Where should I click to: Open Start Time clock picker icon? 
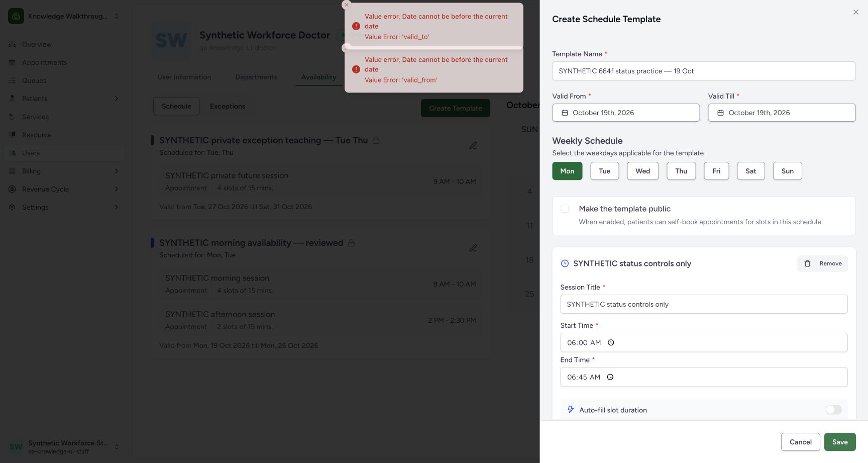(x=611, y=342)
